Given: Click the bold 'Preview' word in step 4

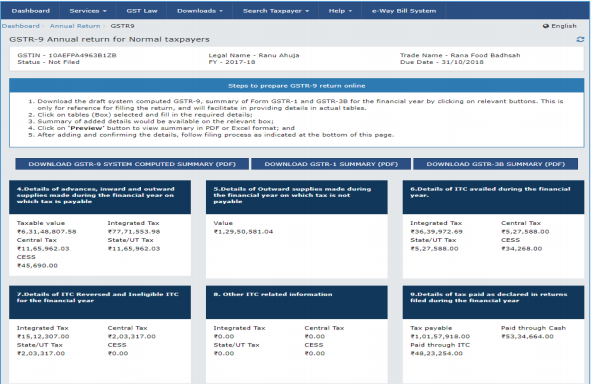Looking at the screenshot, I should 87,128.
